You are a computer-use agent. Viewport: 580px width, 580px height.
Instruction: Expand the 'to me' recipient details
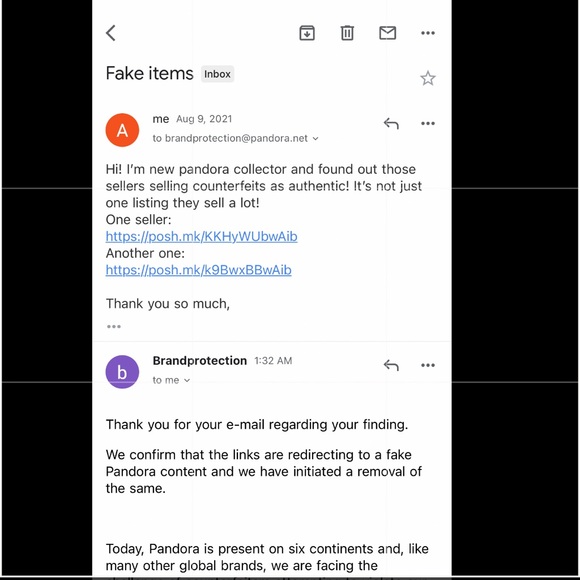(x=187, y=380)
